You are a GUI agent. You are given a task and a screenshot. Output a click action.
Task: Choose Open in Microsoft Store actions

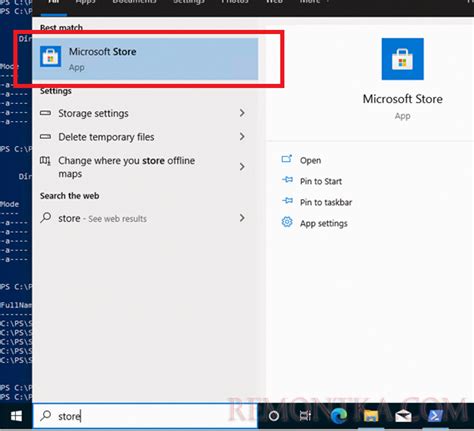pos(310,160)
